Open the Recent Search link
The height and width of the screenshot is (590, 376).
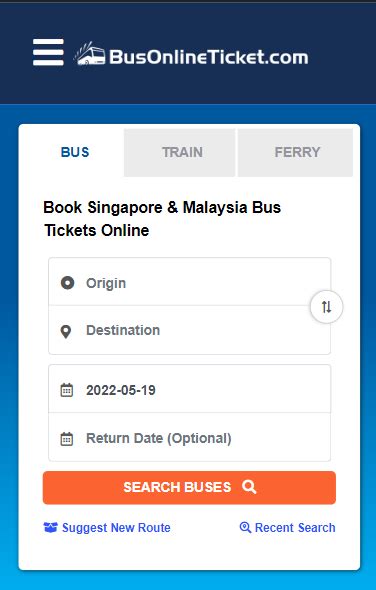coord(288,528)
